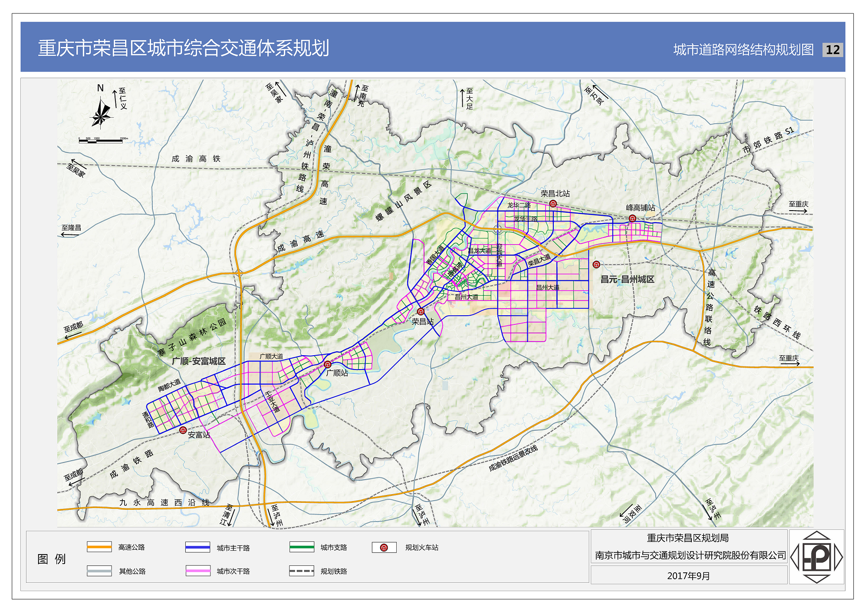Click the magenta 城市次干路 legend swatch

pyautogui.click(x=197, y=571)
